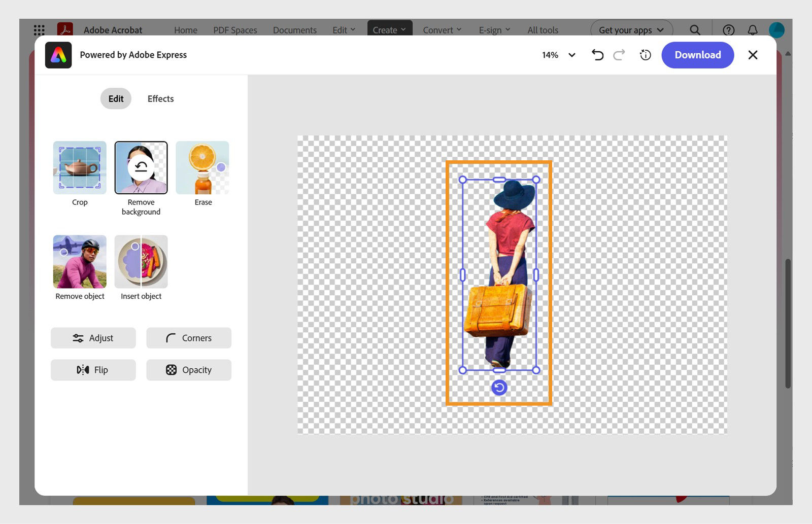
Task: Click the rotate handle below the image
Action: coord(499,387)
